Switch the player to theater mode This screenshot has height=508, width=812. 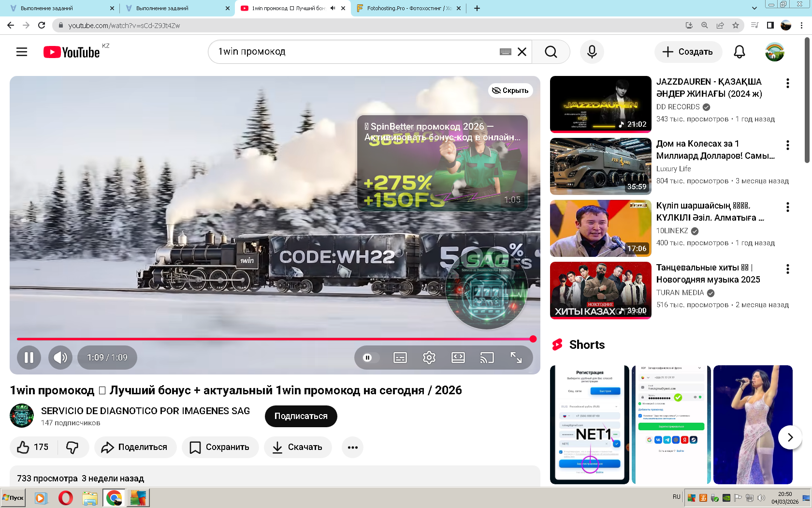click(458, 358)
